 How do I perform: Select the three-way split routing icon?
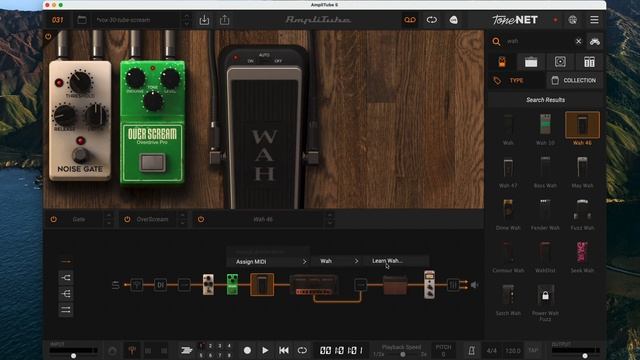click(x=66, y=293)
